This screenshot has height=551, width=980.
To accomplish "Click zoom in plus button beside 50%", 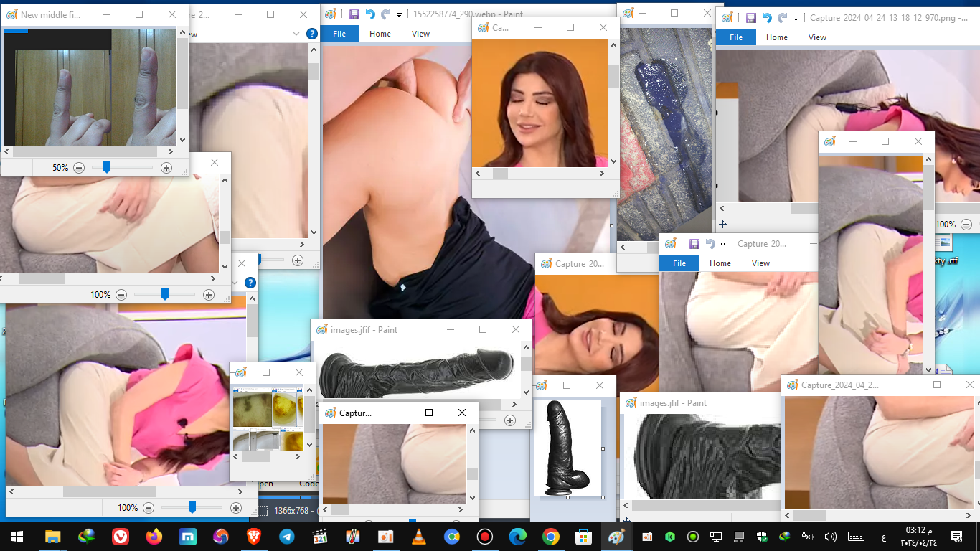I will pos(166,168).
